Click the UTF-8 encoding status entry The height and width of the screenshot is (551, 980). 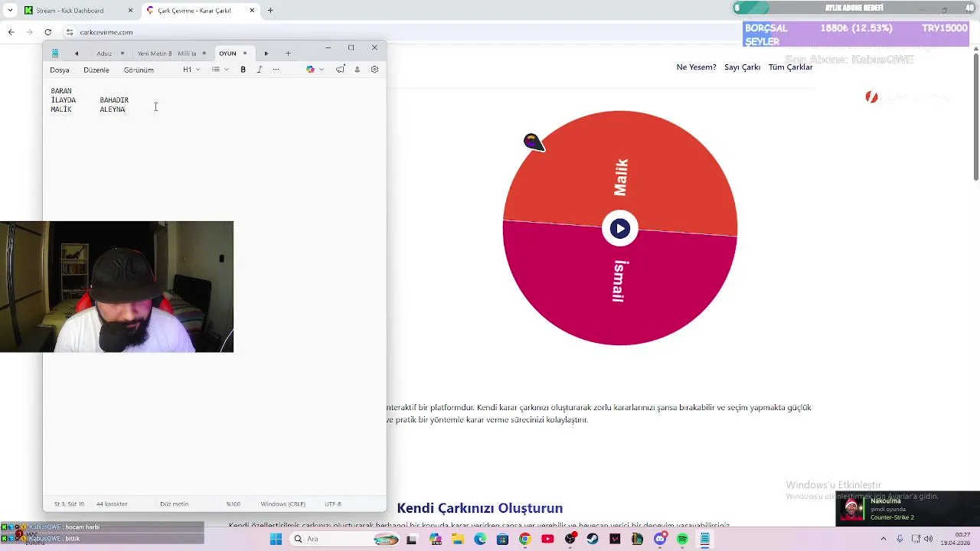point(333,504)
